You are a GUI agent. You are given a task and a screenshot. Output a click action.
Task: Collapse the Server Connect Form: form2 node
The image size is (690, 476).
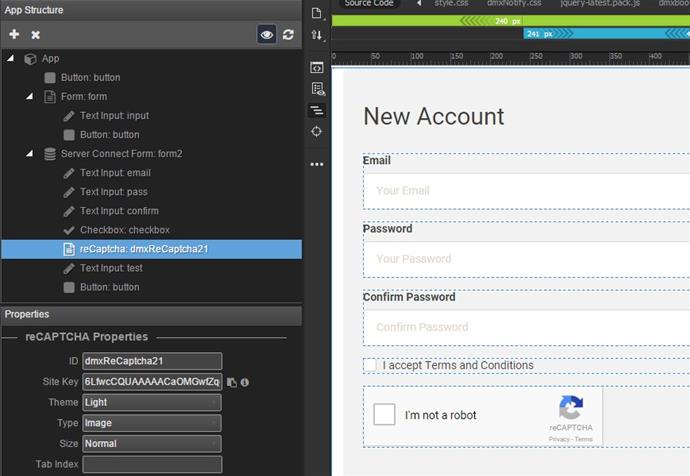pyautogui.click(x=30, y=154)
